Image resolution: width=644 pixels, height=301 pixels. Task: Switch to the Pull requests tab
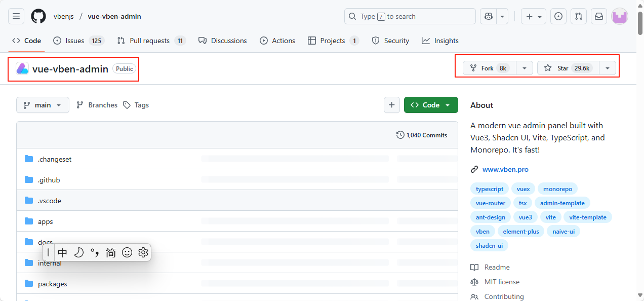point(151,41)
